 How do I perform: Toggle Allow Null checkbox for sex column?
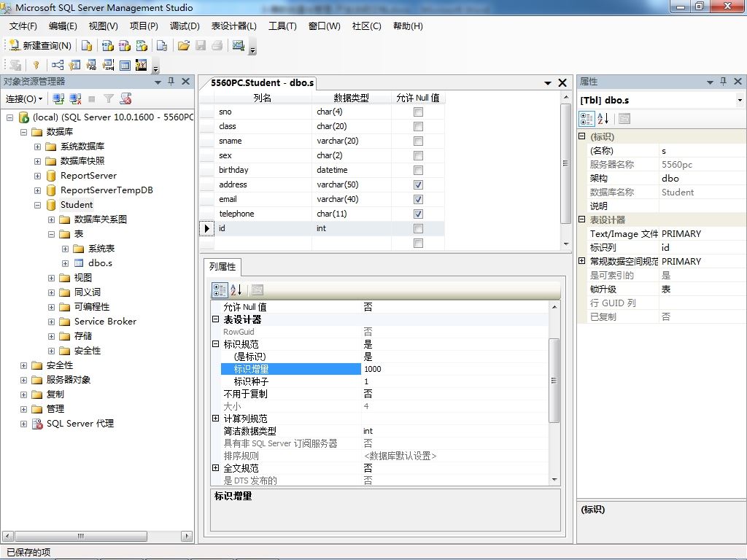(418, 156)
